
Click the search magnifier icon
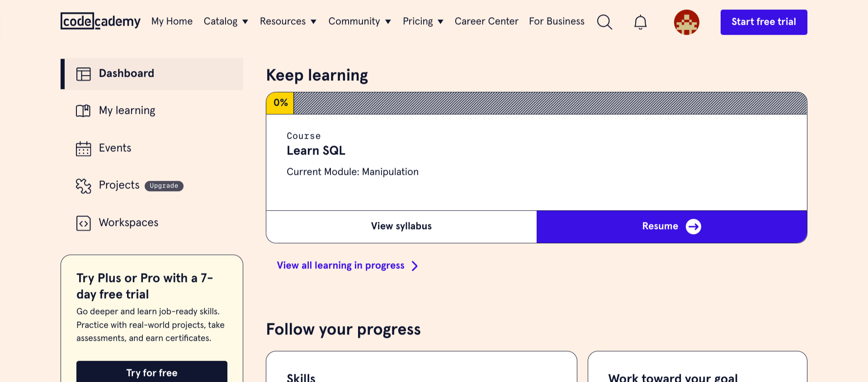(604, 22)
